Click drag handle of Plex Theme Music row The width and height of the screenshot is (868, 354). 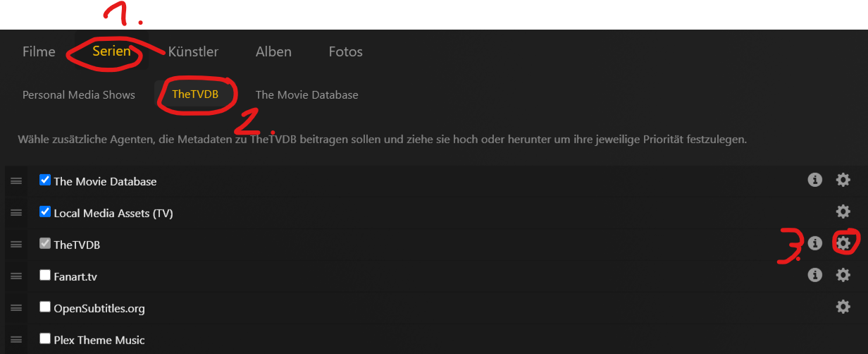click(x=15, y=340)
